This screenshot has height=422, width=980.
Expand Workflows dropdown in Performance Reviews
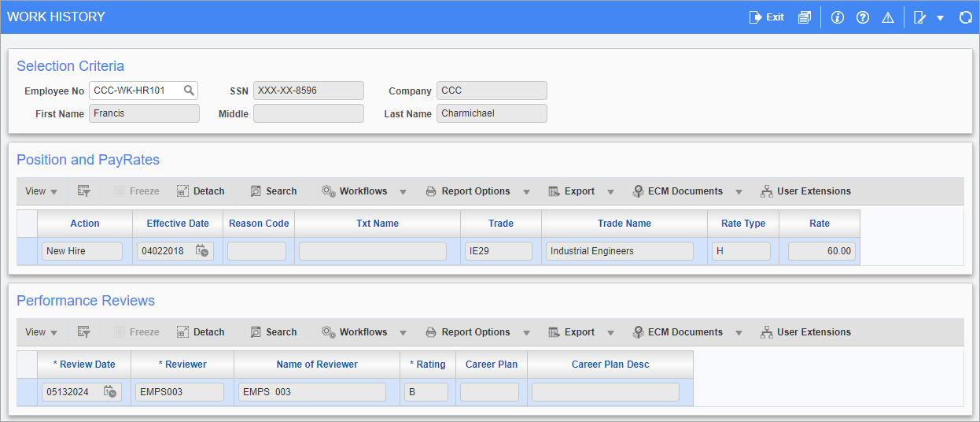pyautogui.click(x=403, y=332)
